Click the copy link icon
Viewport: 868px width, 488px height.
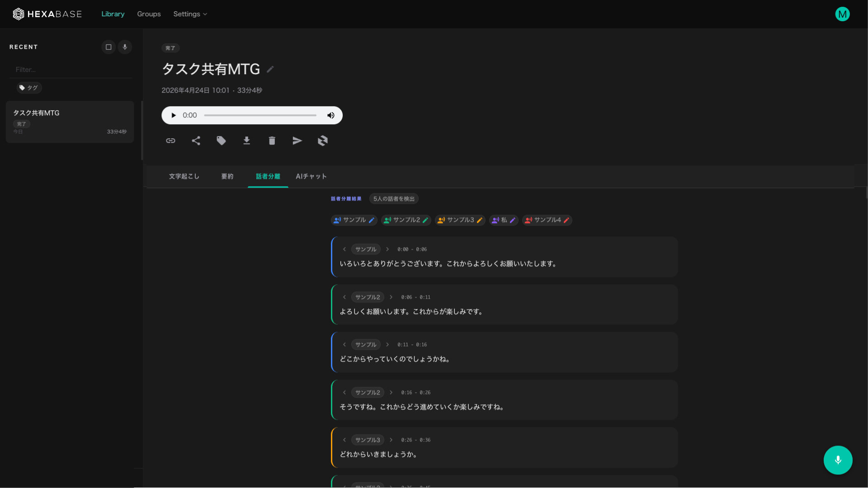click(170, 141)
